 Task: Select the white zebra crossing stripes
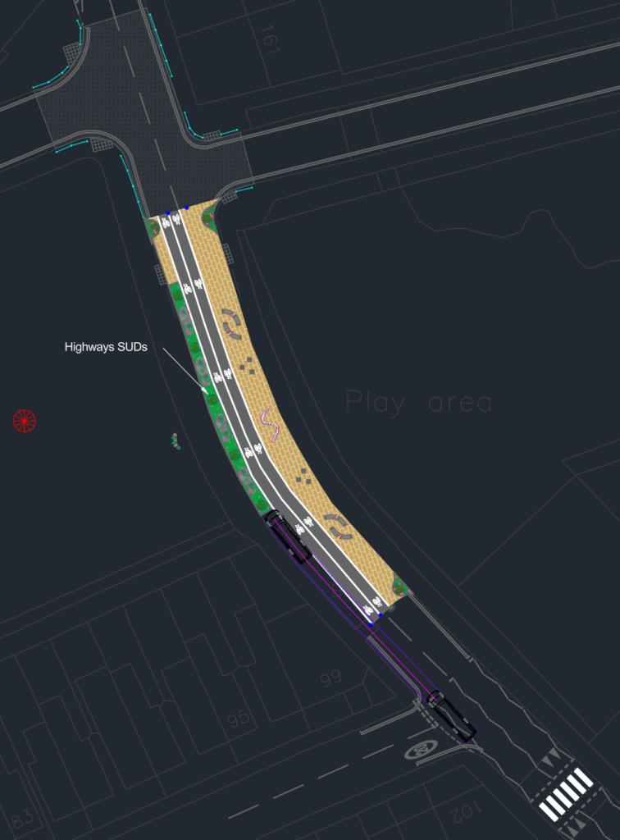(x=565, y=794)
